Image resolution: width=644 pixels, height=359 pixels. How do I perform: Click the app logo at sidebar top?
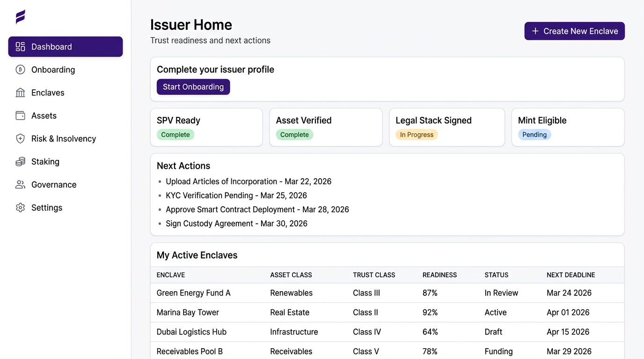coord(20,16)
